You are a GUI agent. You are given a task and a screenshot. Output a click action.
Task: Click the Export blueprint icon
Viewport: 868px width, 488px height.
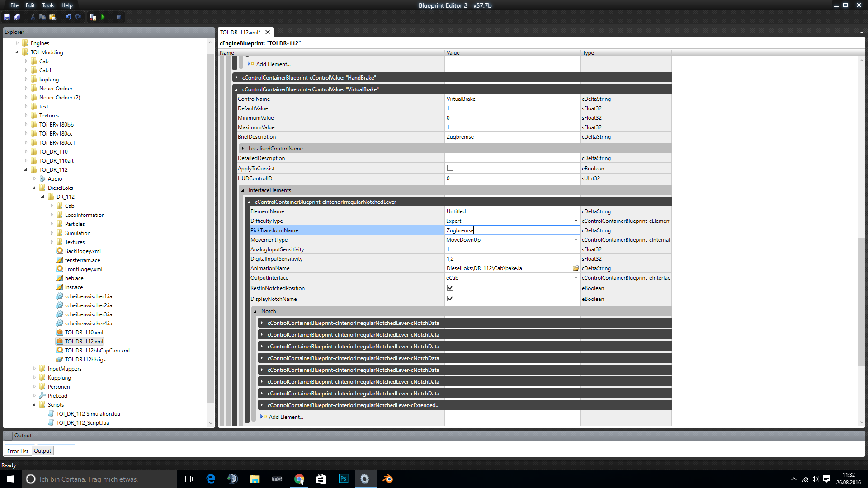coord(93,17)
